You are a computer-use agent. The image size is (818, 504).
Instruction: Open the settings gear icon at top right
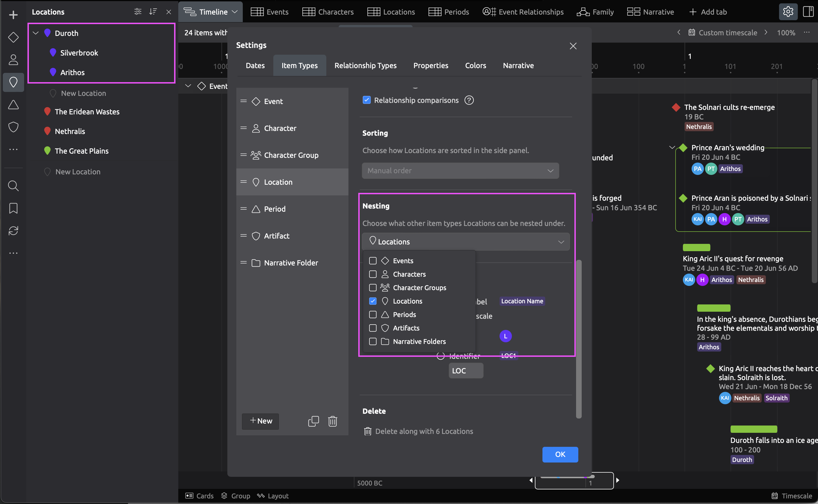click(788, 12)
